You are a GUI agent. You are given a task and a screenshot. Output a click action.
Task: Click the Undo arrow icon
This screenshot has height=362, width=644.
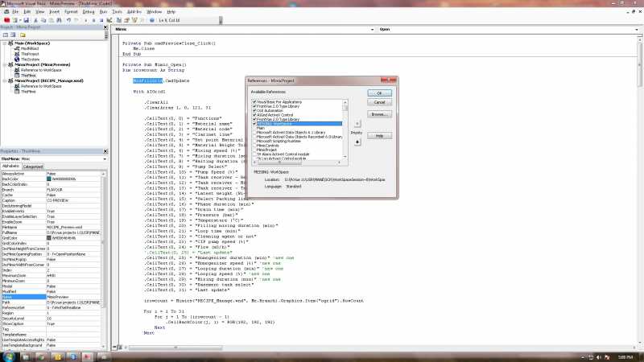click(x=68, y=20)
